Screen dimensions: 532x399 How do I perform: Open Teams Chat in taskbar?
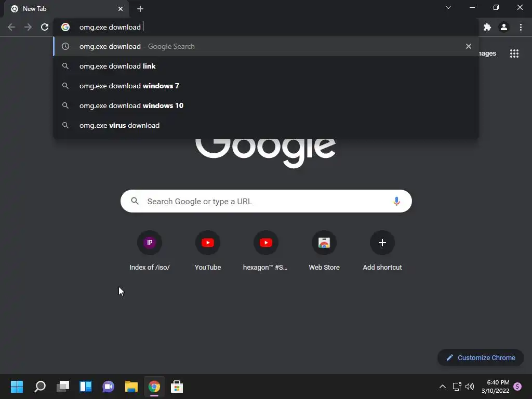pos(108,387)
